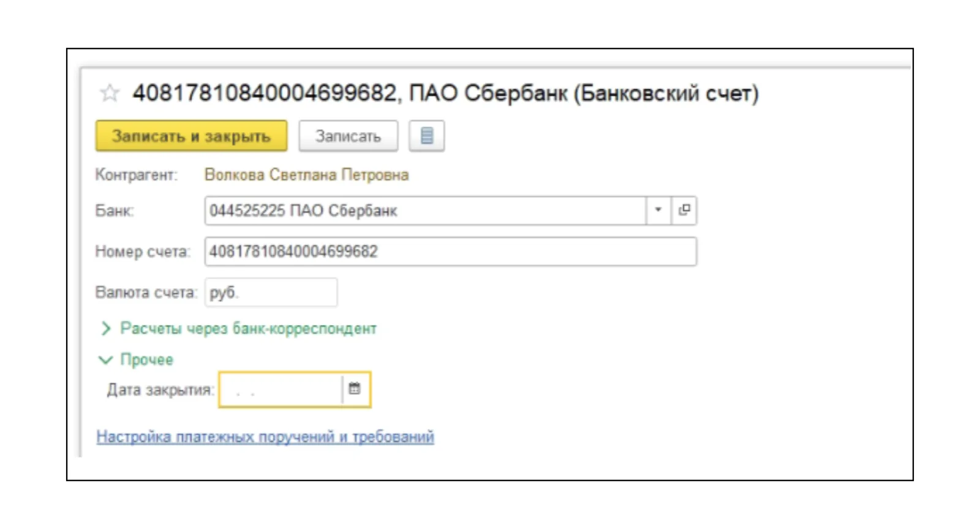Focus the Дата закрытия date field
This screenshot has height=529, width=980.
click(281, 389)
